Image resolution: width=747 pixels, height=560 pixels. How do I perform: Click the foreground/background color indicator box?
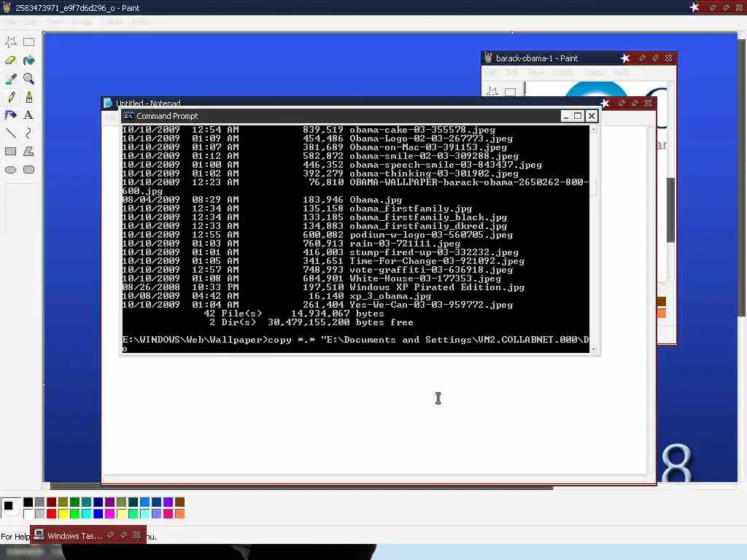coord(10,507)
